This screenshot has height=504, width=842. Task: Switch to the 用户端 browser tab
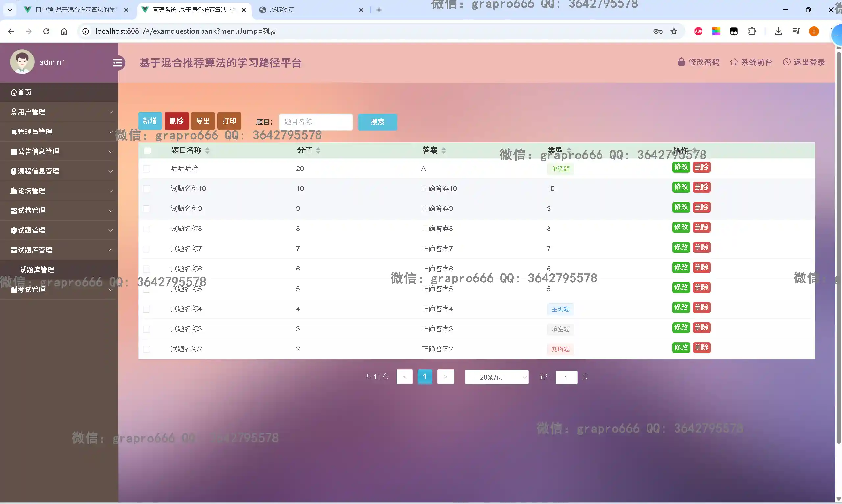75,10
